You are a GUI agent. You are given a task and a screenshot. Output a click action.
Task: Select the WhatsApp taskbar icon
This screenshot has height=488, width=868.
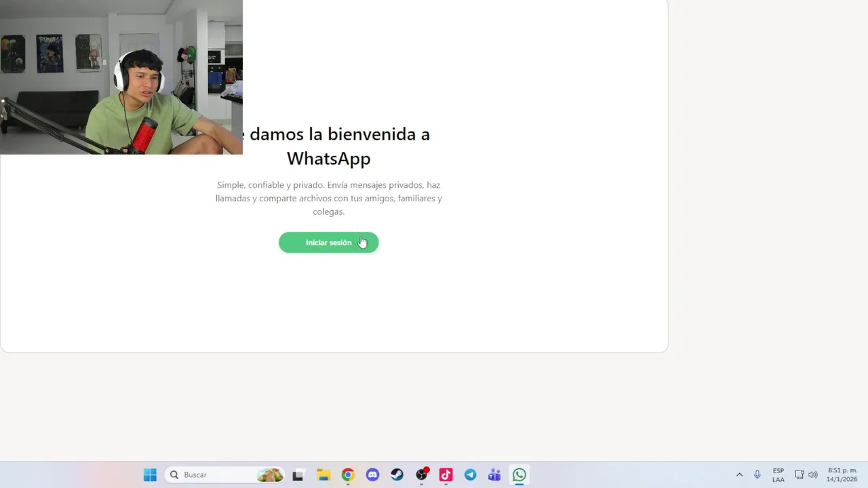519,475
